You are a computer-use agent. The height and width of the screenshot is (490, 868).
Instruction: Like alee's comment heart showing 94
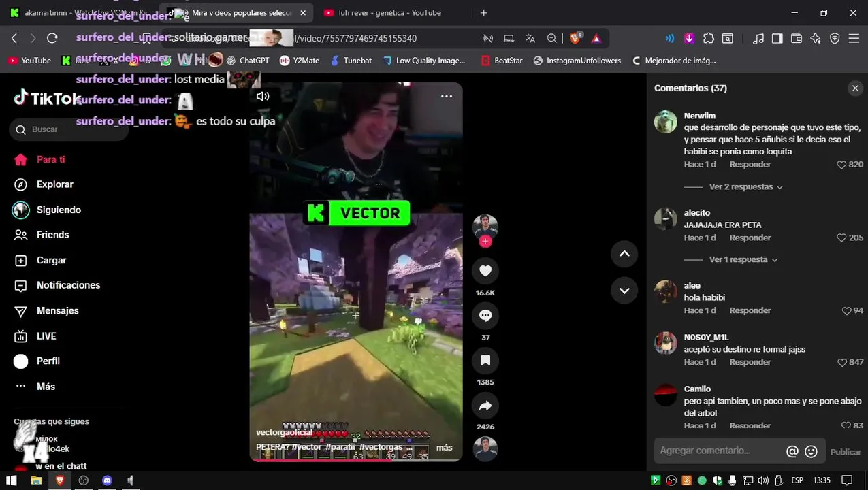(x=846, y=310)
